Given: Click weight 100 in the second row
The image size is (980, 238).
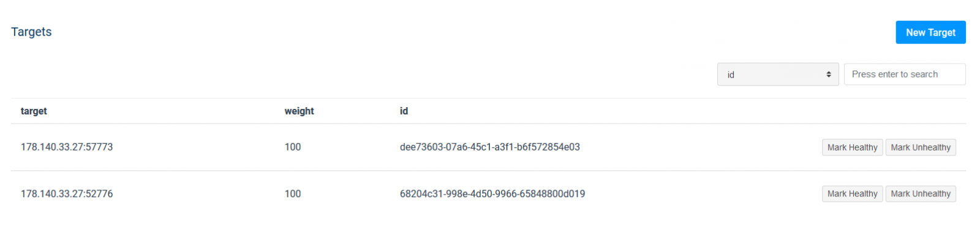Looking at the screenshot, I should pos(293,194).
